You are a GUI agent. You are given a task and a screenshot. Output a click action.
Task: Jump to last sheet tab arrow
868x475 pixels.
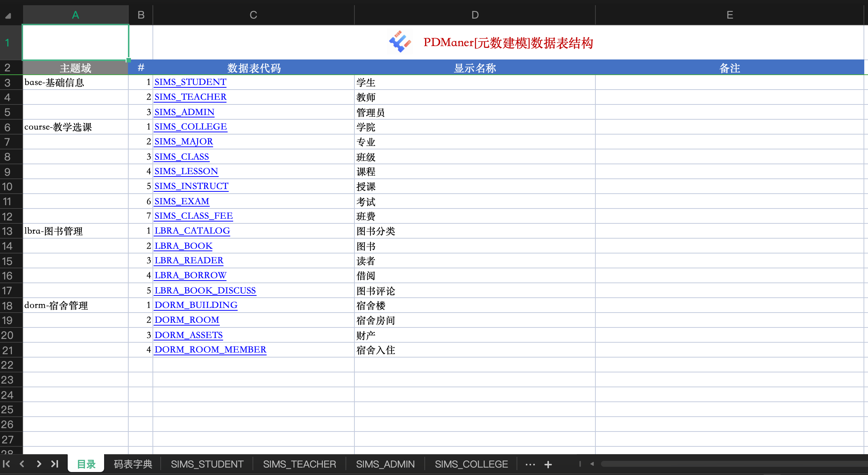55,464
